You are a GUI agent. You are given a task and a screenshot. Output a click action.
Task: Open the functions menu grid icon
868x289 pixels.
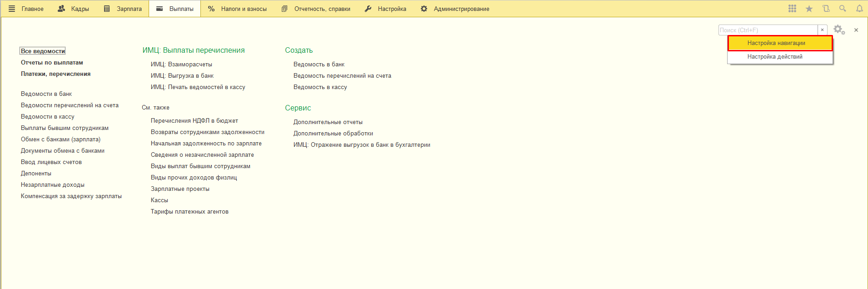792,9
